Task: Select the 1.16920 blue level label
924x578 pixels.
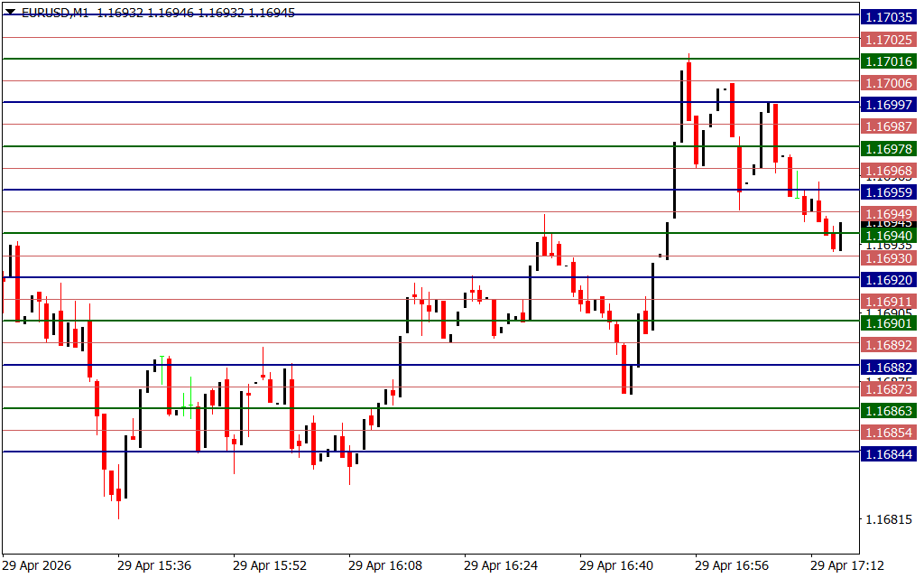Action: [889, 280]
